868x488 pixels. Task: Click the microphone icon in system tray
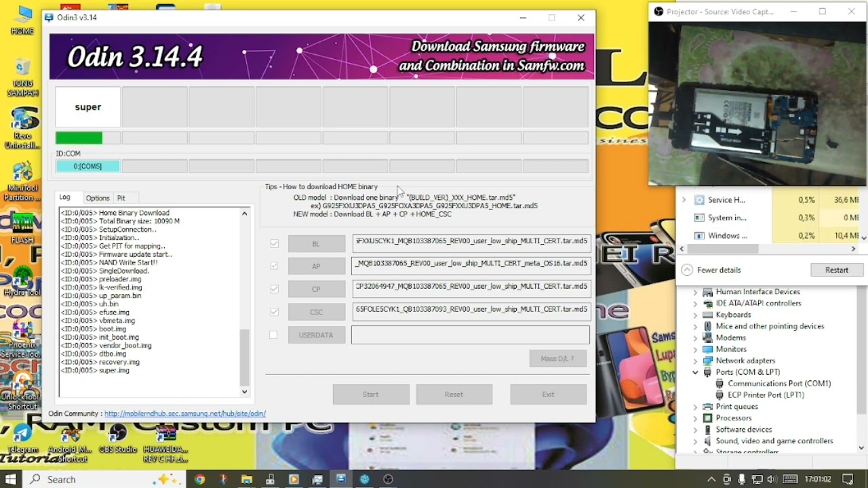(x=742, y=479)
